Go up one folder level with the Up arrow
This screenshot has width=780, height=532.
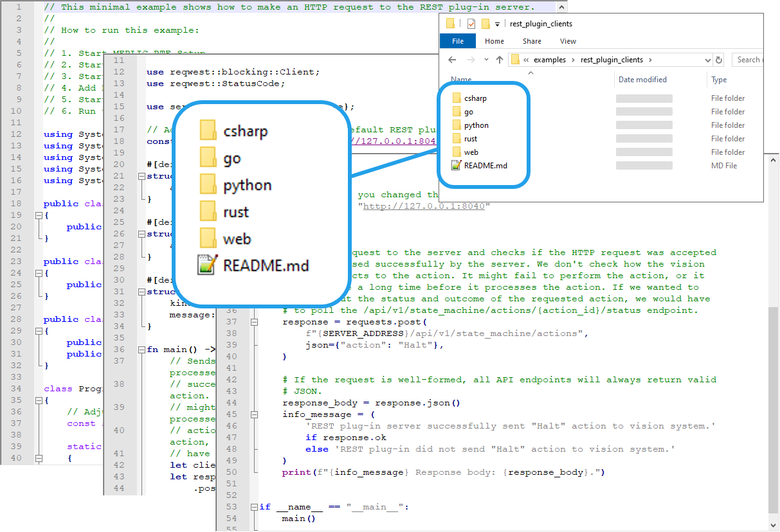pos(499,60)
